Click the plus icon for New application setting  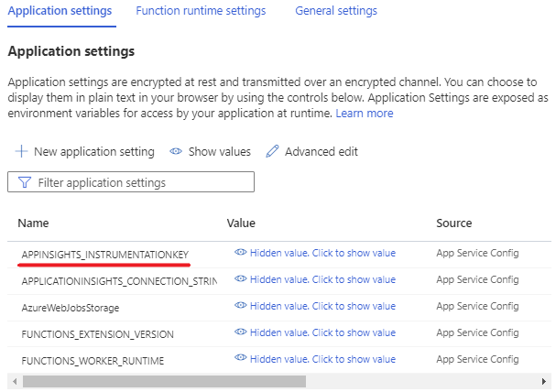[22, 151]
